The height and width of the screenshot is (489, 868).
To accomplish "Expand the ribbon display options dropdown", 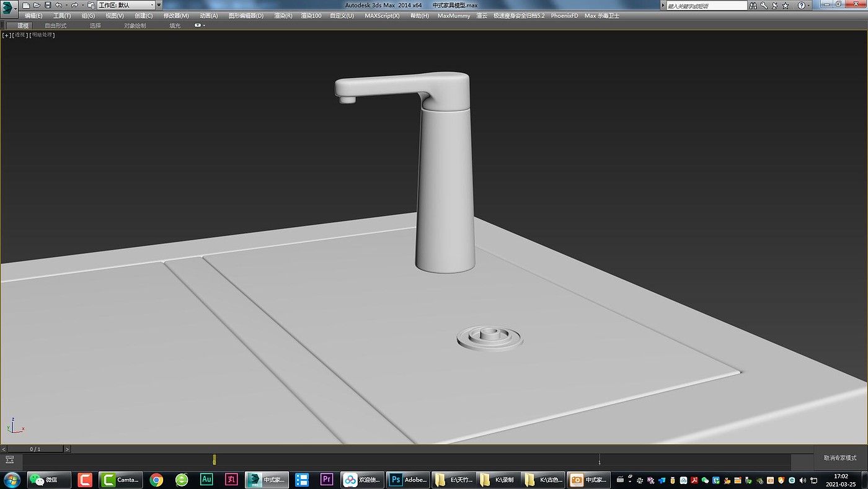I will point(200,25).
